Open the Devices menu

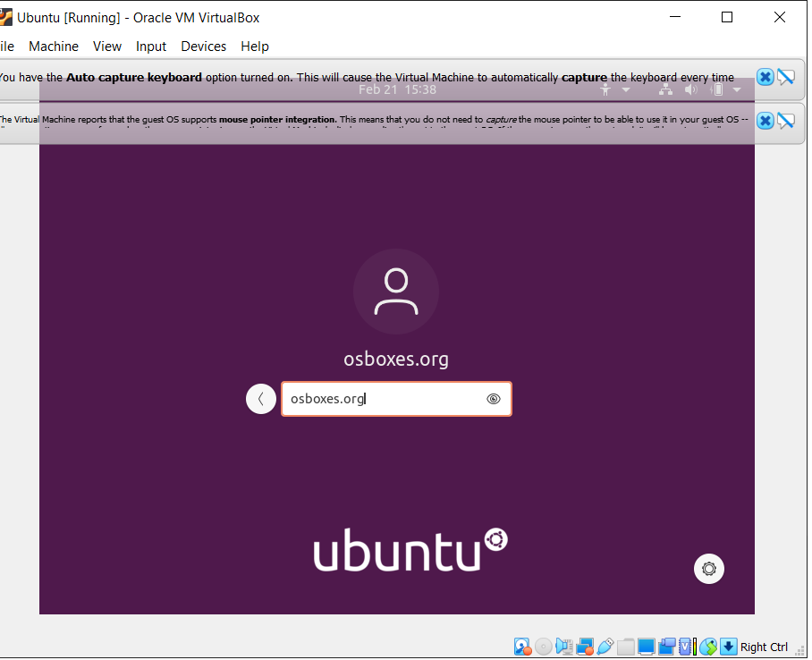tap(204, 47)
